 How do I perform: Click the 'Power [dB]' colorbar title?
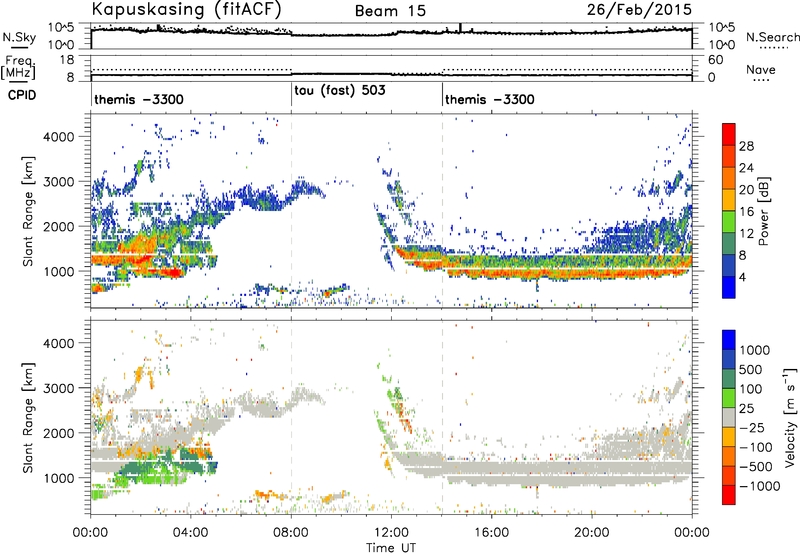pyautogui.click(x=763, y=211)
